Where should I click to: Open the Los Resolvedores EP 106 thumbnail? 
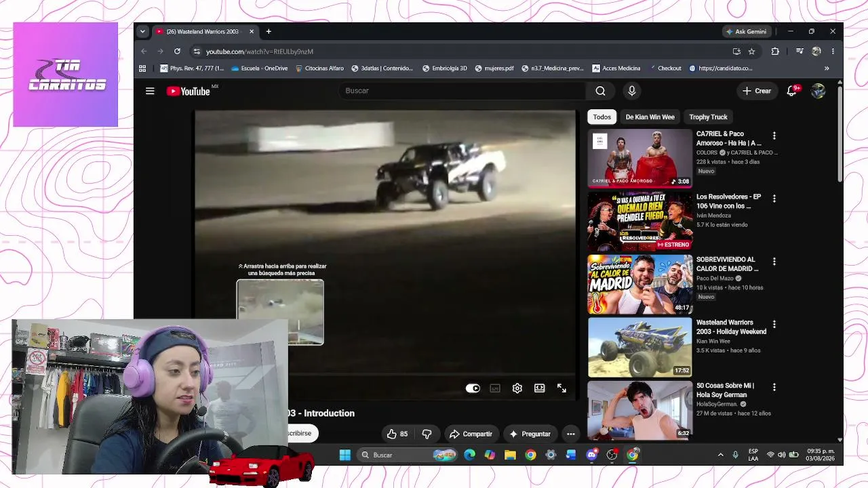coord(640,221)
